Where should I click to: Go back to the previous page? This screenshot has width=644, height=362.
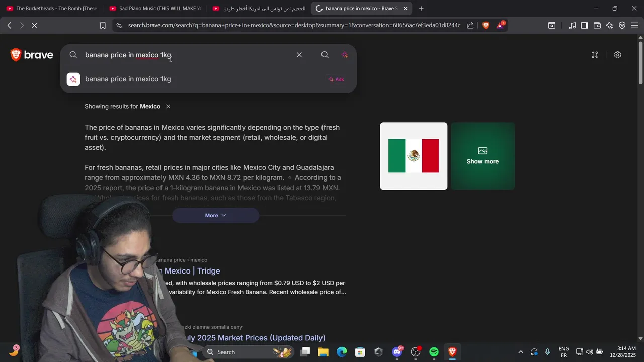tap(9, 25)
